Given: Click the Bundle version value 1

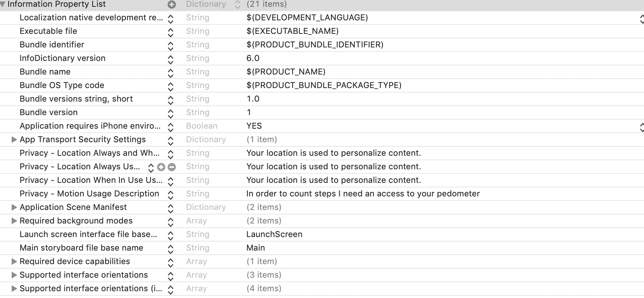Looking at the screenshot, I should coord(249,113).
